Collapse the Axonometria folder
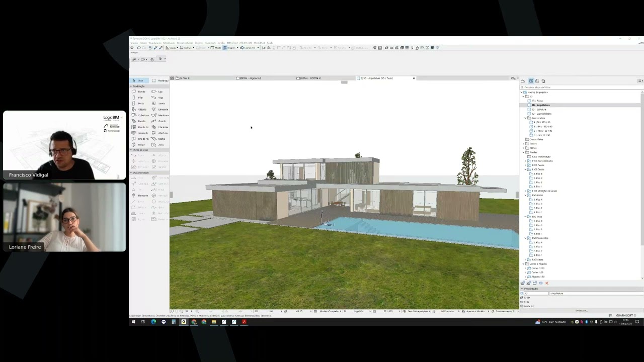Image resolution: width=644 pixels, height=362 pixels. 525,118
